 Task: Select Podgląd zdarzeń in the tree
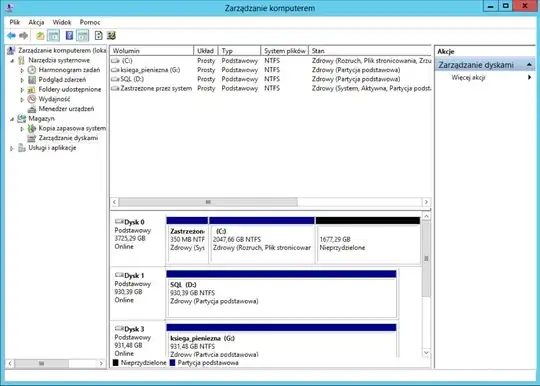[62, 80]
